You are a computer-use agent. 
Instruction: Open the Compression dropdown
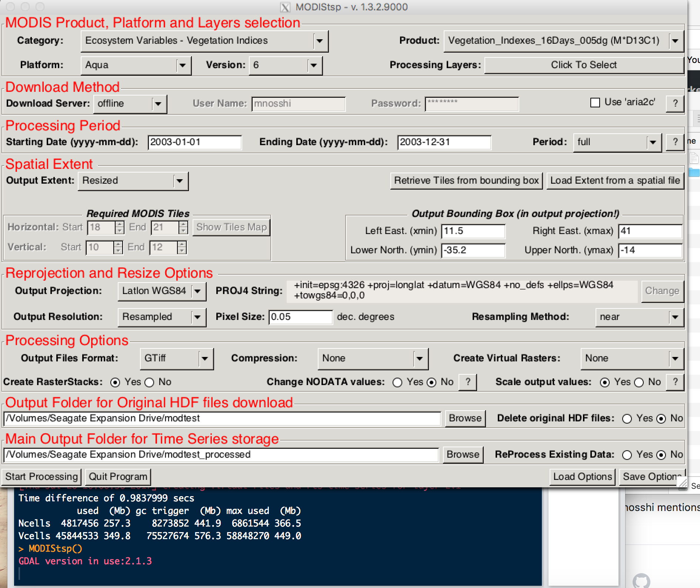(419, 358)
